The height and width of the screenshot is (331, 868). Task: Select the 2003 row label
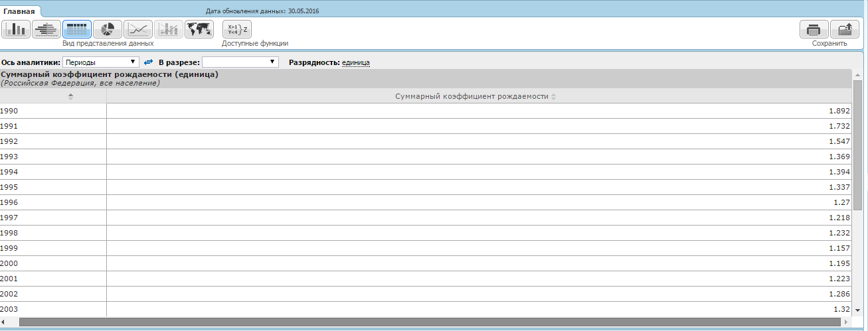[9, 309]
